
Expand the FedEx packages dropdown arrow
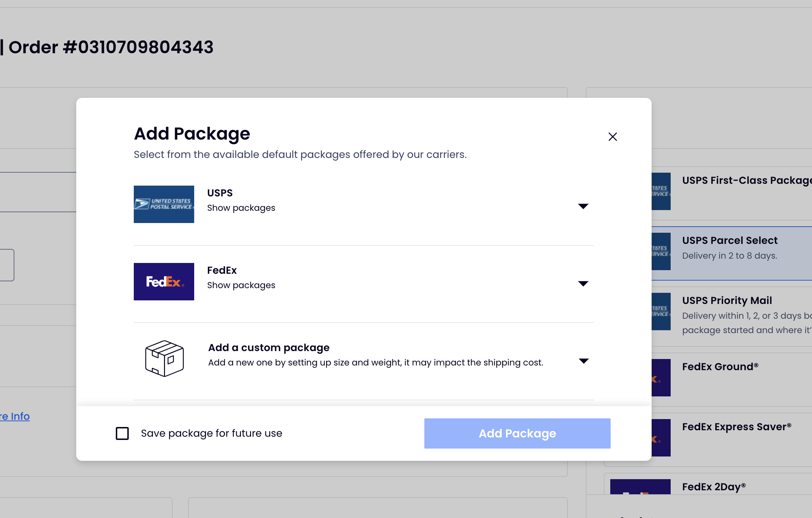coord(583,283)
